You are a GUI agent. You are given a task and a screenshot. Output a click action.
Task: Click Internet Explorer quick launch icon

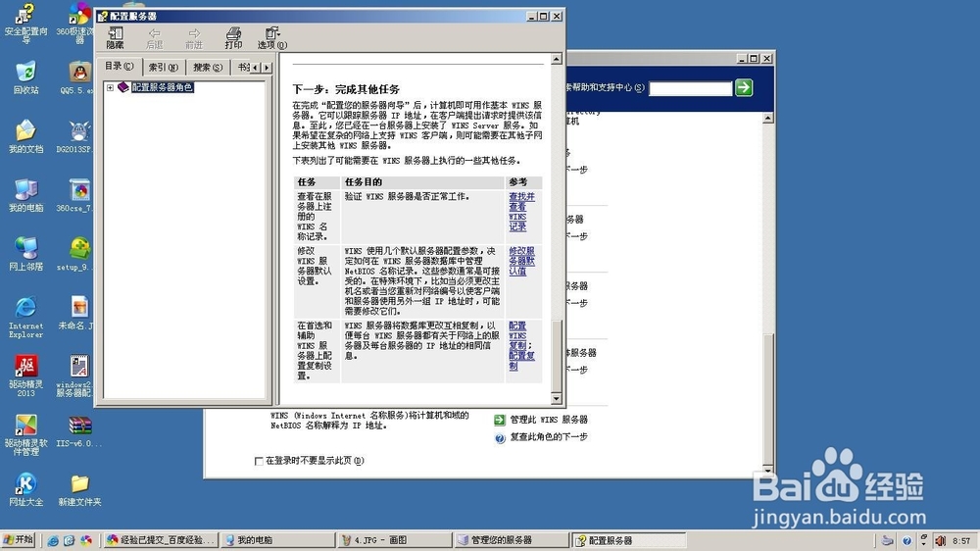pos(53,540)
